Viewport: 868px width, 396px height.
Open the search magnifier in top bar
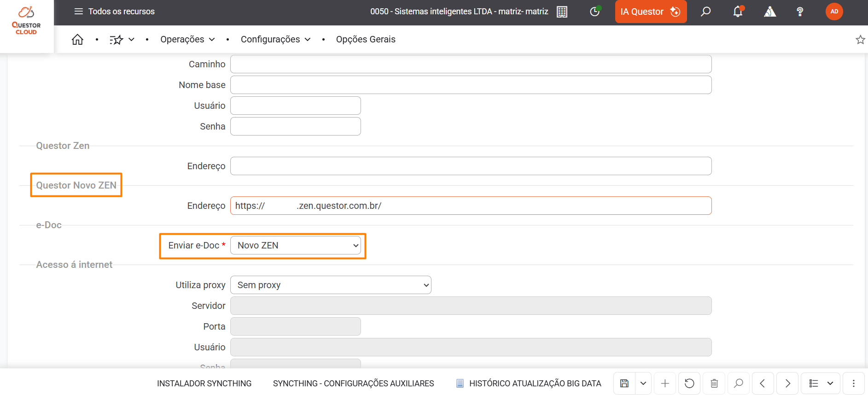click(x=705, y=12)
